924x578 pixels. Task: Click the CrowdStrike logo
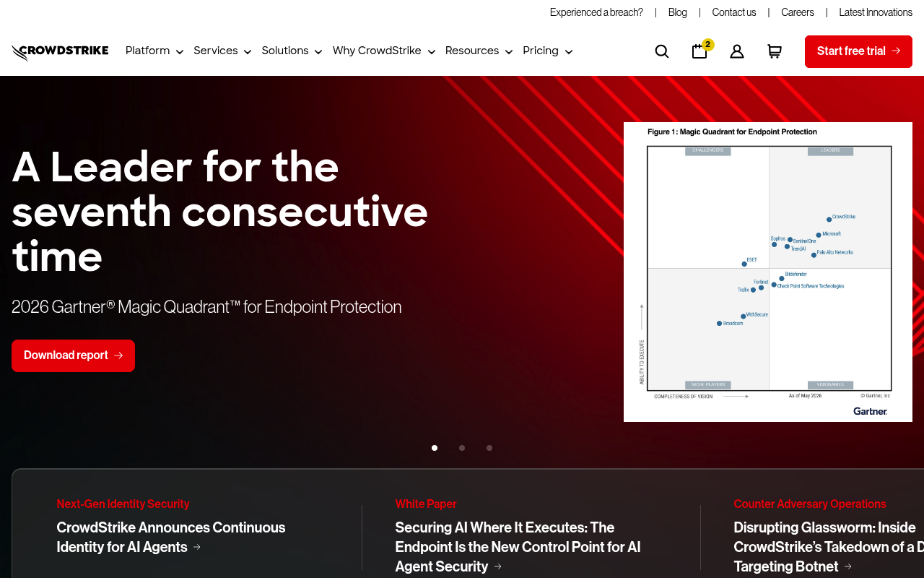[60, 51]
